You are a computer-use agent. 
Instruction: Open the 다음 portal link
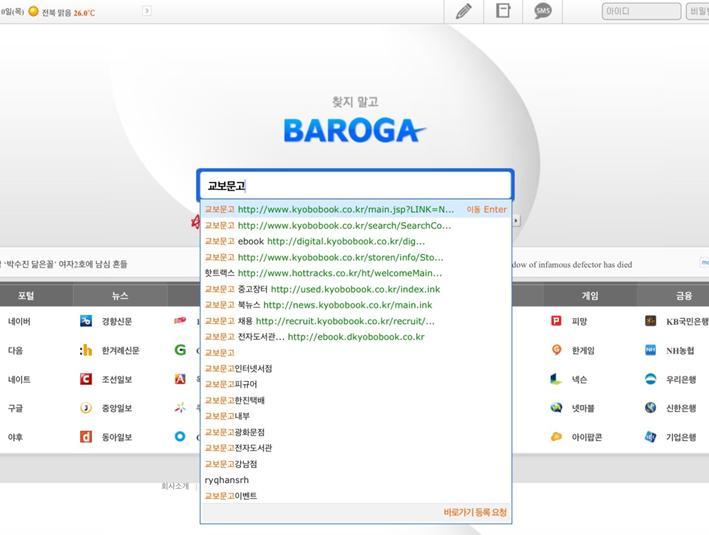point(15,350)
